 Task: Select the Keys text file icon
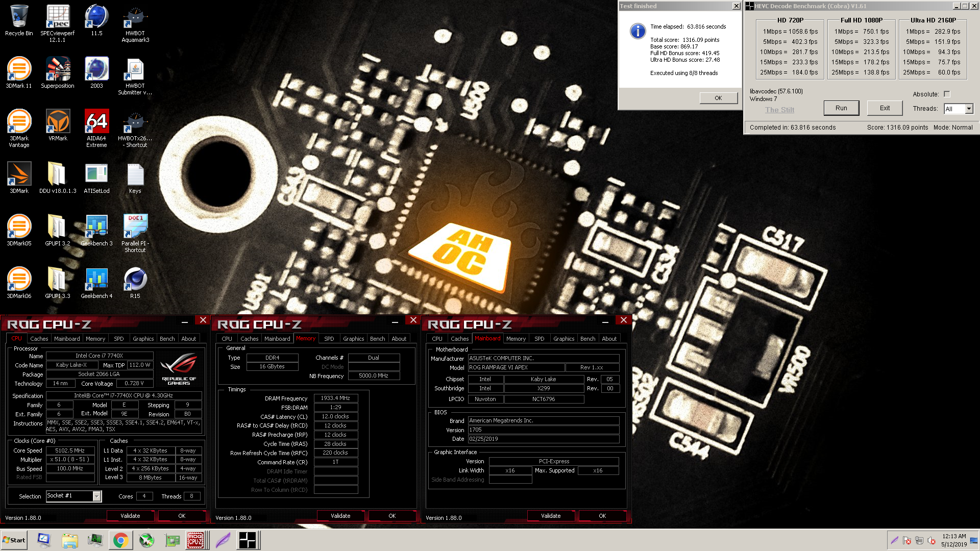135,178
